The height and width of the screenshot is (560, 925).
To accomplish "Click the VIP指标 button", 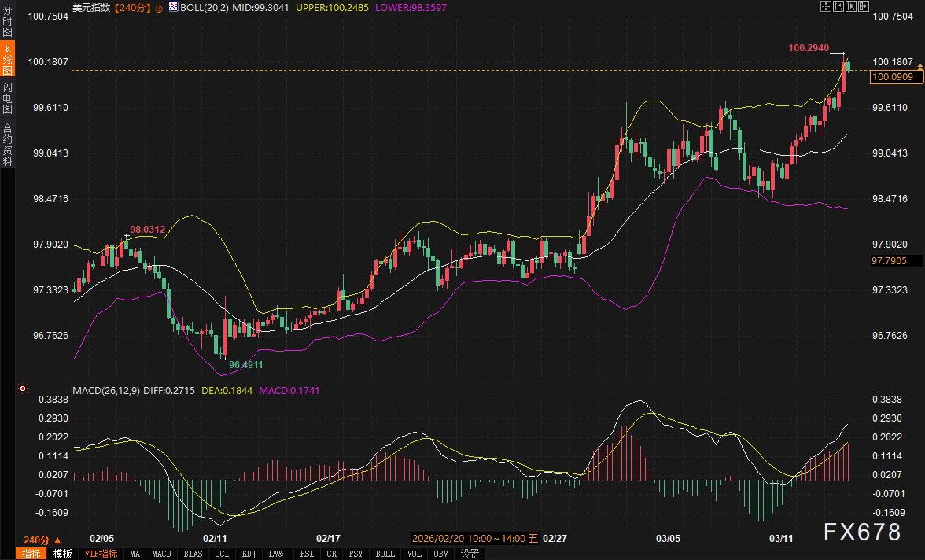I will (100, 554).
